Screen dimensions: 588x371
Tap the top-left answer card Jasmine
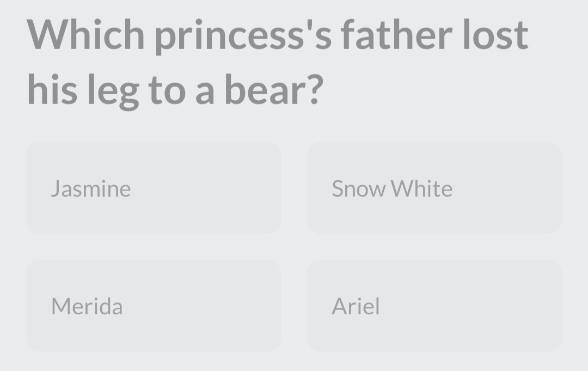tap(154, 188)
